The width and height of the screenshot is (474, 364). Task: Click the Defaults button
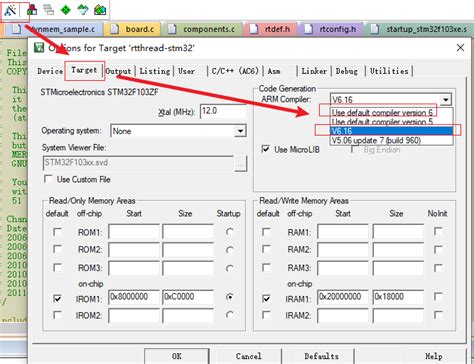tap(321, 356)
